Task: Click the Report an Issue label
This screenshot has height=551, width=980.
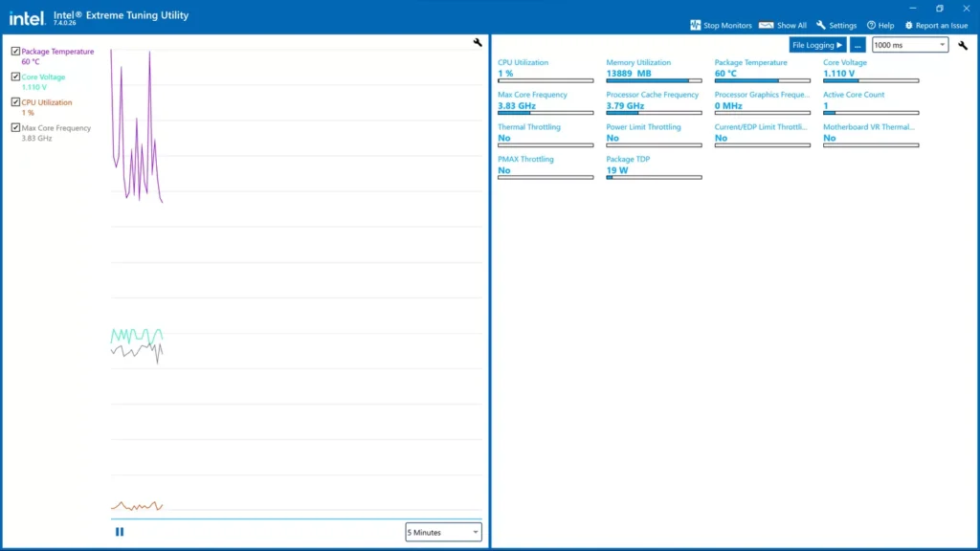Action: point(942,26)
